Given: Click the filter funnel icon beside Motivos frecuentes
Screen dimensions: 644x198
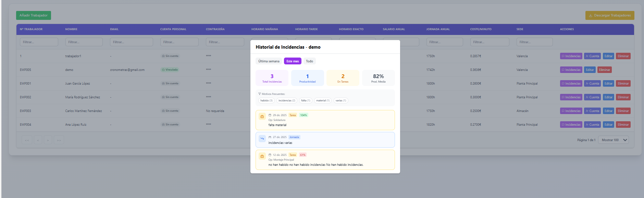Looking at the screenshot, I should pos(260,94).
